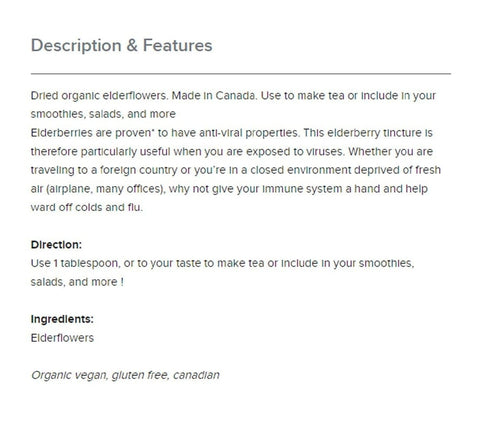Click the Description & Features heading

tap(121, 45)
